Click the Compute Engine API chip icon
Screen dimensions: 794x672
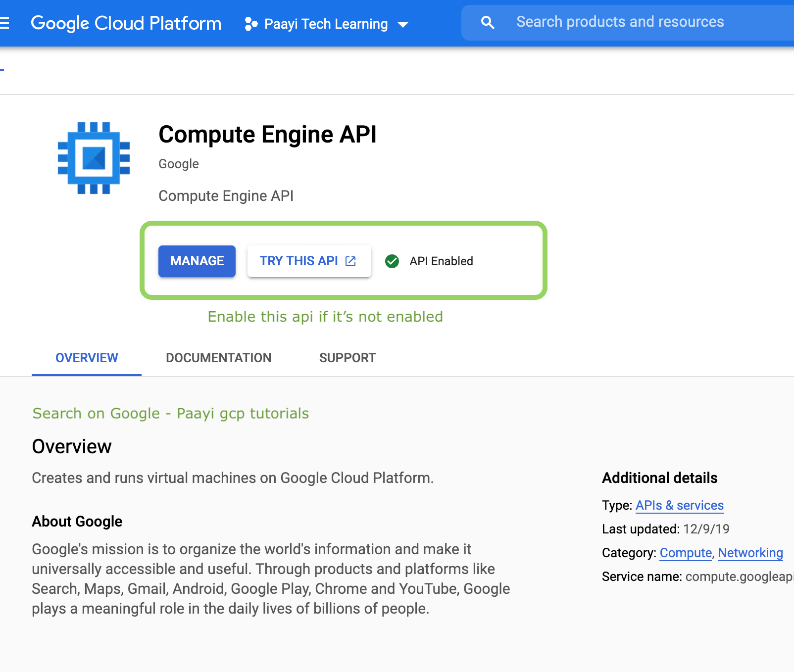[x=93, y=156]
